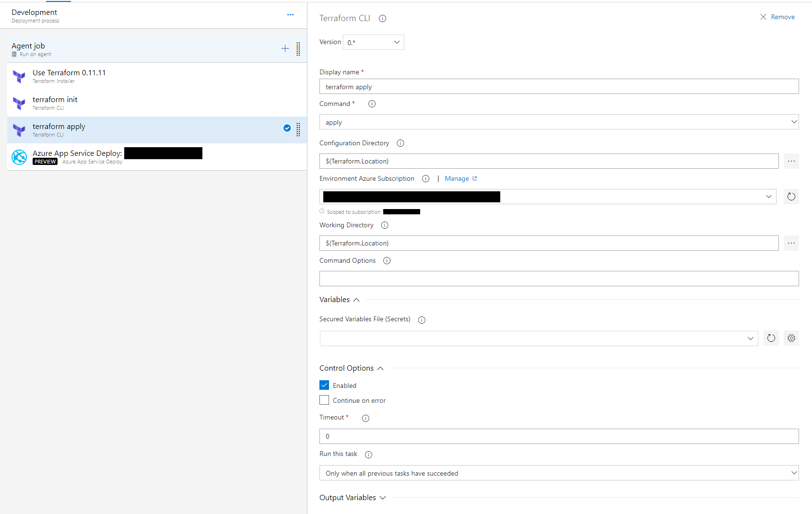Viewport: 812px width, 514px height.
Task: Click the Working Directory input field
Action: [549, 243]
